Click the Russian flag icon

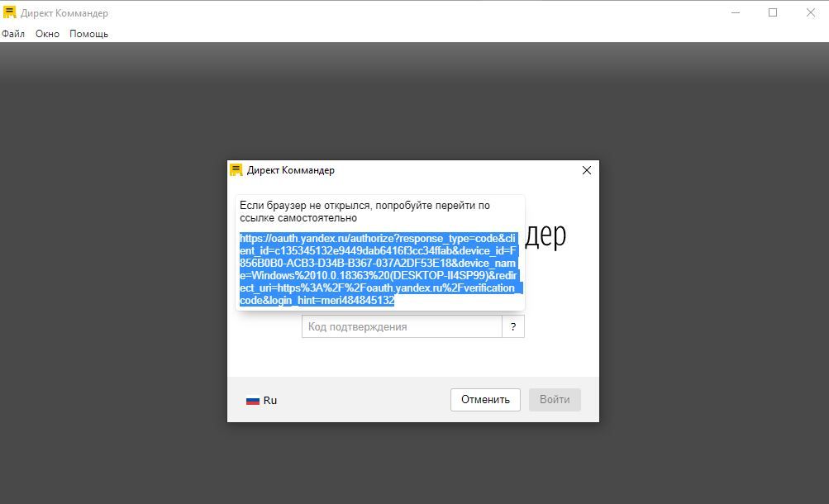tap(253, 401)
